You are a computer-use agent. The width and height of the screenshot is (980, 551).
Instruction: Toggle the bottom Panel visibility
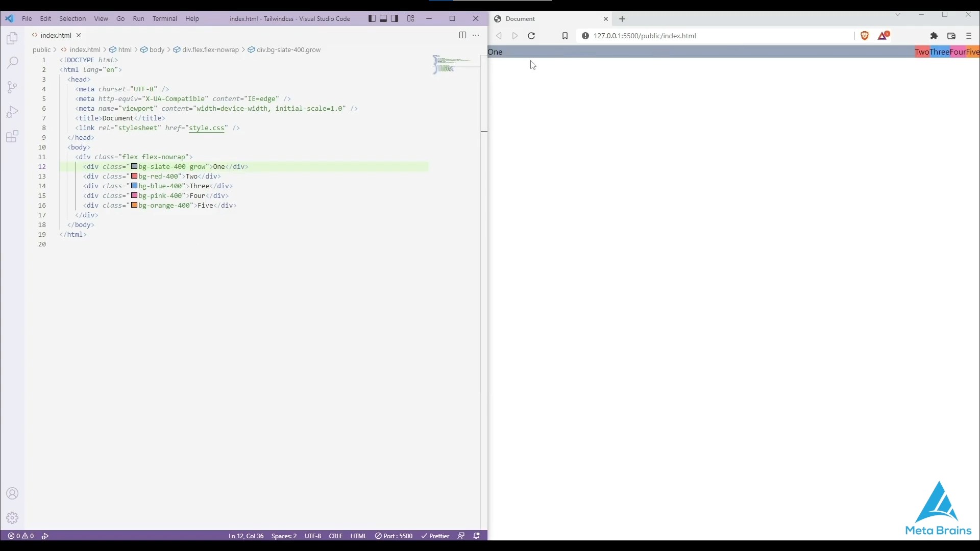[384, 18]
